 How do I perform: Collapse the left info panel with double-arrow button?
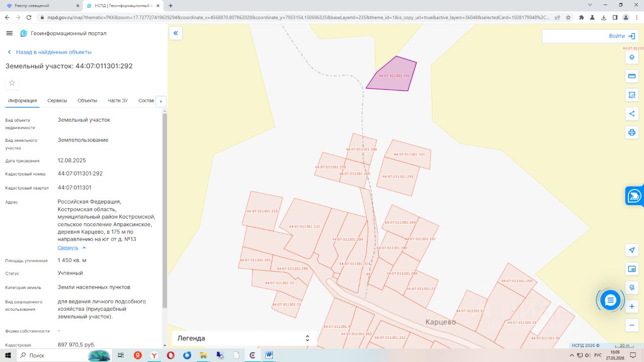(176, 33)
